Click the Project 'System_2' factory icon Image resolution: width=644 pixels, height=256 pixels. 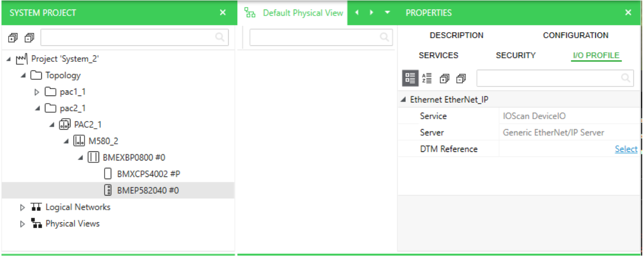(21, 59)
